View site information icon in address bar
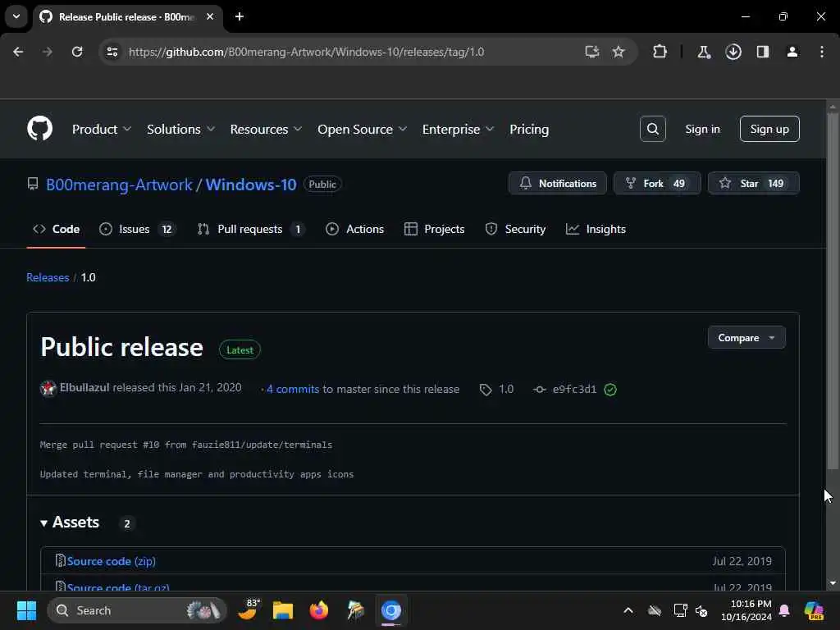 click(112, 52)
